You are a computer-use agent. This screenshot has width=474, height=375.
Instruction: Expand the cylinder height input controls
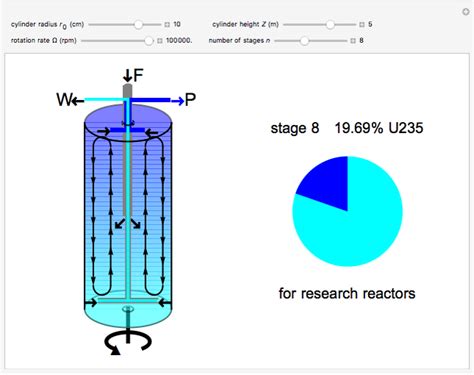tap(362, 24)
